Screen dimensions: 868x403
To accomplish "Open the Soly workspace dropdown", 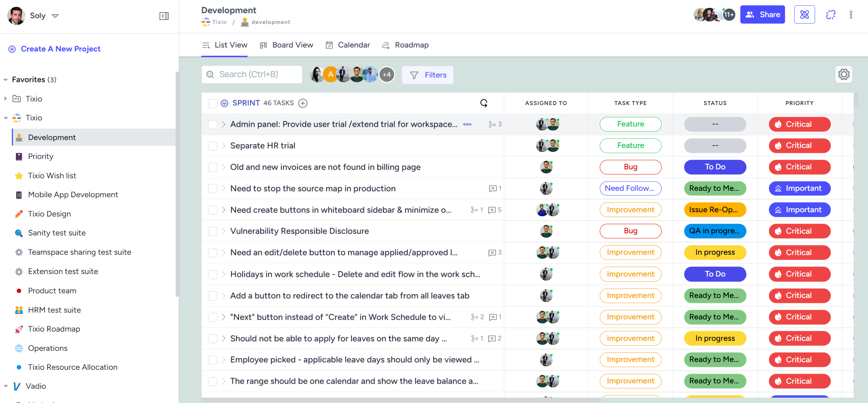I will point(55,16).
